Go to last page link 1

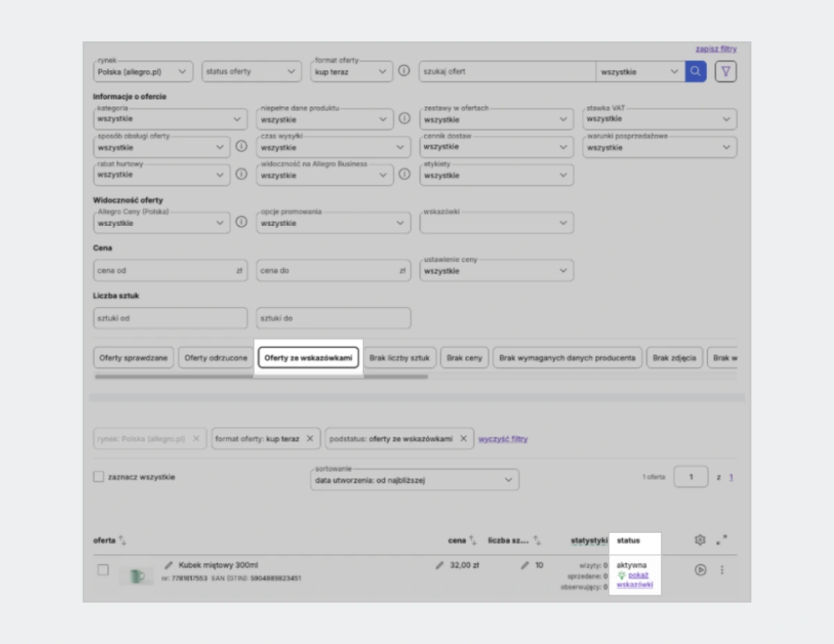point(730,476)
